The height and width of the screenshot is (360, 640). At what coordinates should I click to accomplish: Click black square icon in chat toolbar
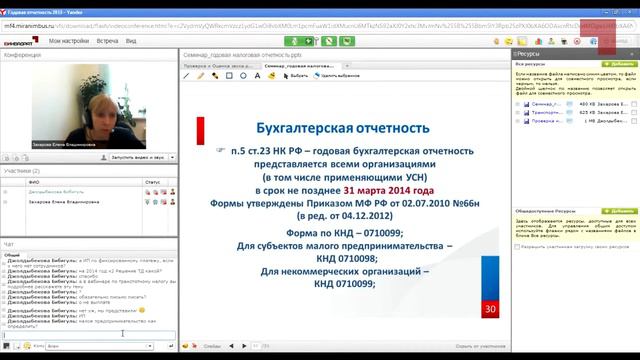click(6, 346)
